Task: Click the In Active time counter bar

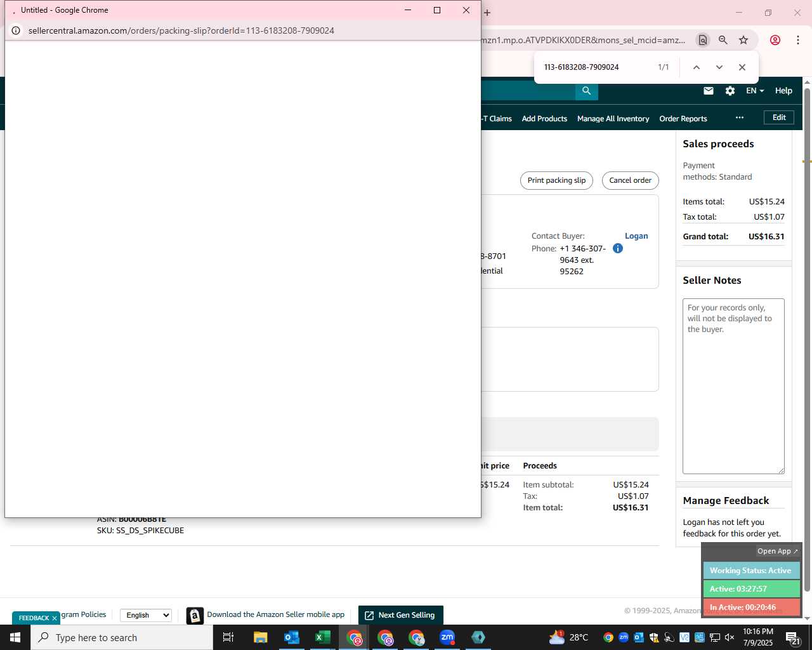Action: point(751,607)
